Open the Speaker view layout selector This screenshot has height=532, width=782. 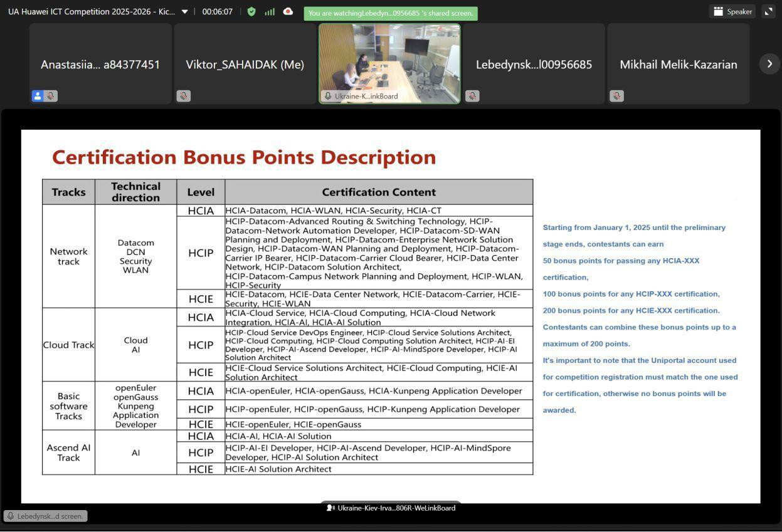732,11
